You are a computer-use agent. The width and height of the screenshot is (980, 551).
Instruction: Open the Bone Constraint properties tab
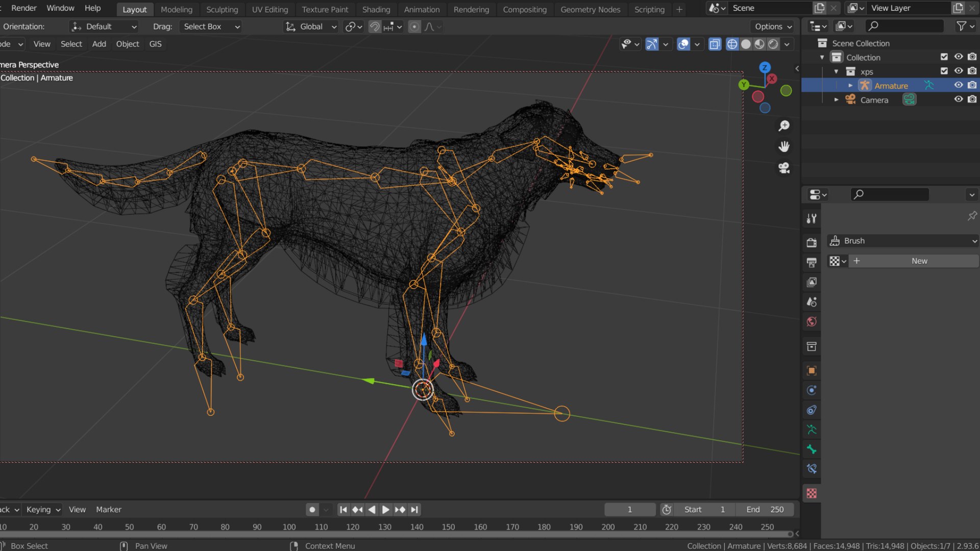[x=812, y=469]
